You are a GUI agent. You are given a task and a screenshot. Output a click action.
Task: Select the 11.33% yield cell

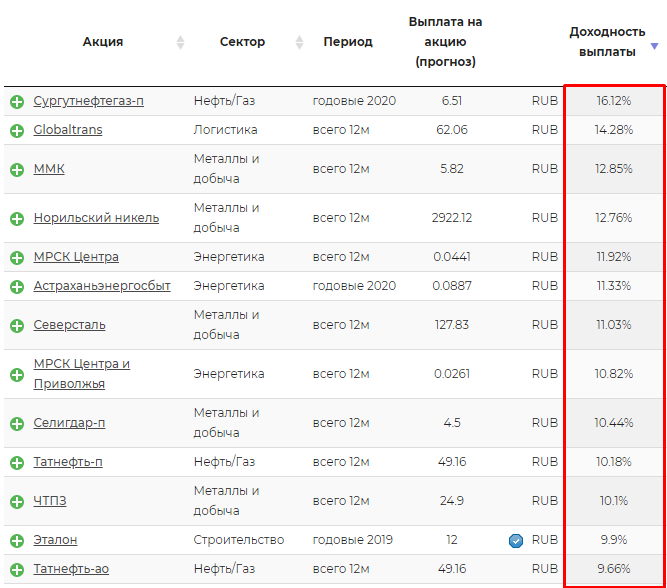[x=614, y=286]
